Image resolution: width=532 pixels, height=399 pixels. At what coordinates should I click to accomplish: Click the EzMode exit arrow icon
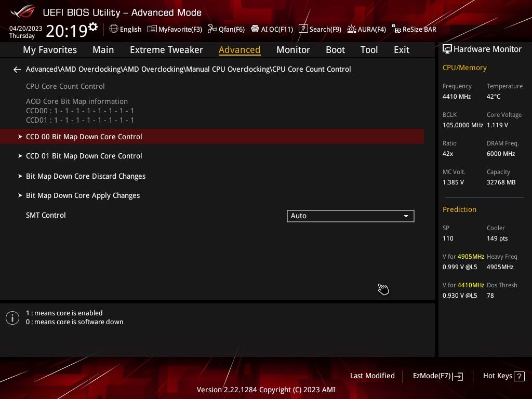coord(458,376)
